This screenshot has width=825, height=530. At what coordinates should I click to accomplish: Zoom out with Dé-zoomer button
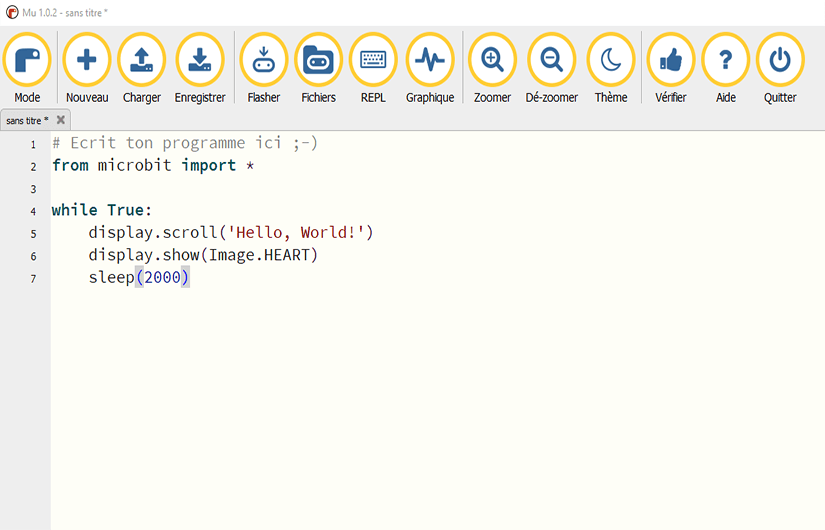pyautogui.click(x=552, y=60)
